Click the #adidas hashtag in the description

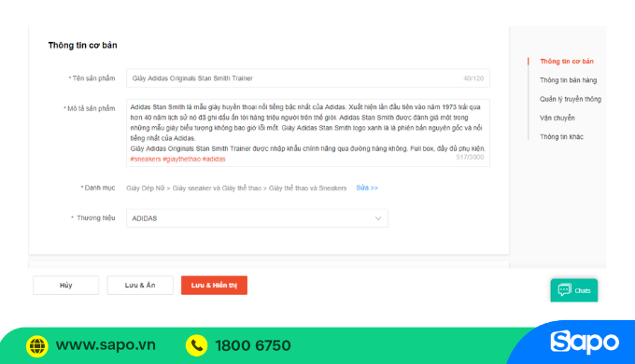[x=214, y=159]
